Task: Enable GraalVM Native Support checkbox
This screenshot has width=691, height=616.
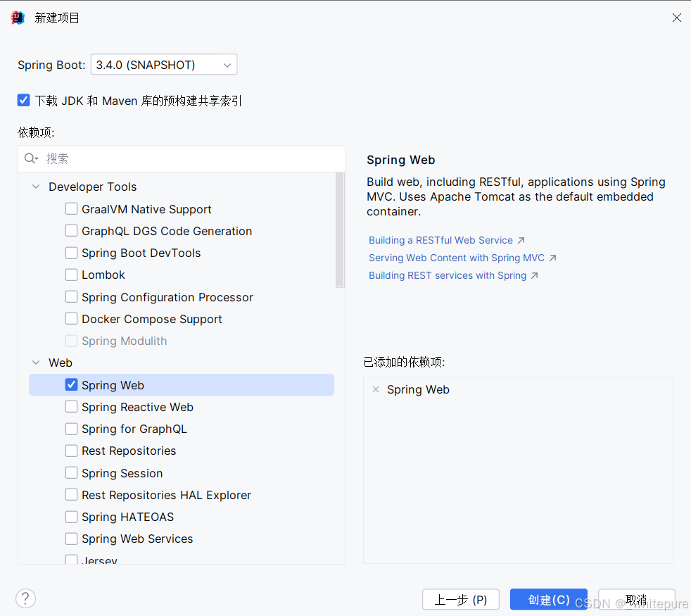Action: 71,208
